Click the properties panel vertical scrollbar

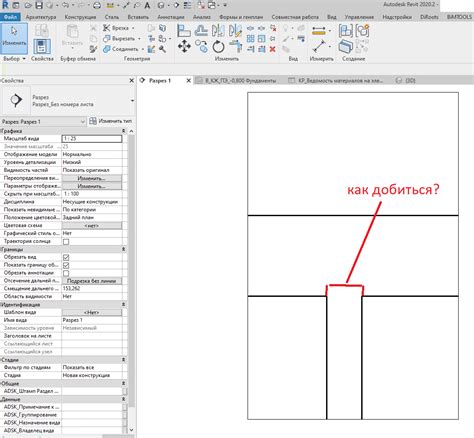(x=131, y=270)
